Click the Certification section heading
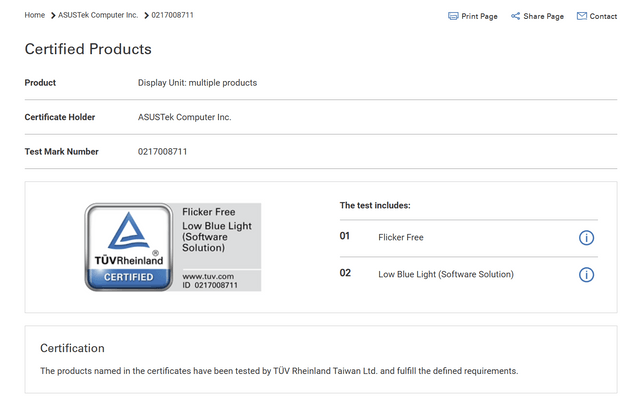Image resolution: width=640 pixels, height=405 pixels. 72,348
